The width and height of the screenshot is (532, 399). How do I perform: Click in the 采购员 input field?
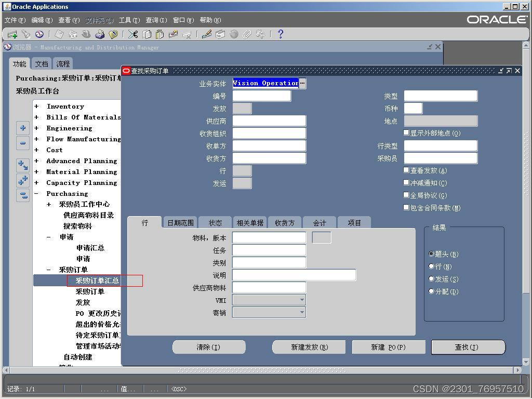click(441, 158)
